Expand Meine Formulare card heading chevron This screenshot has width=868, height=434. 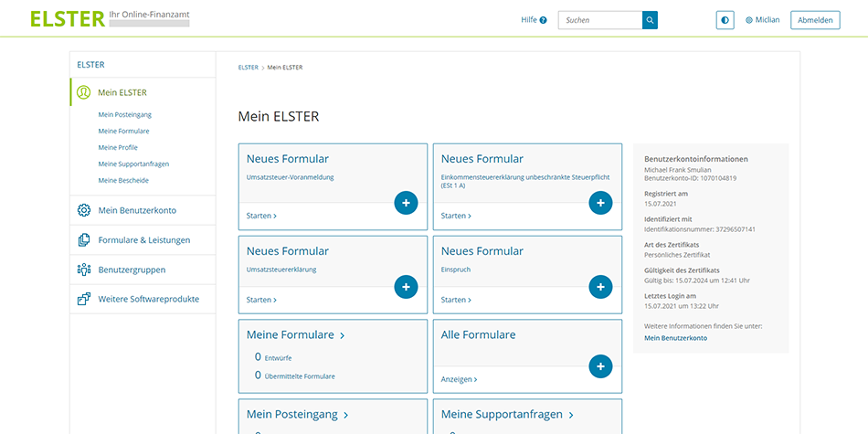pos(343,335)
